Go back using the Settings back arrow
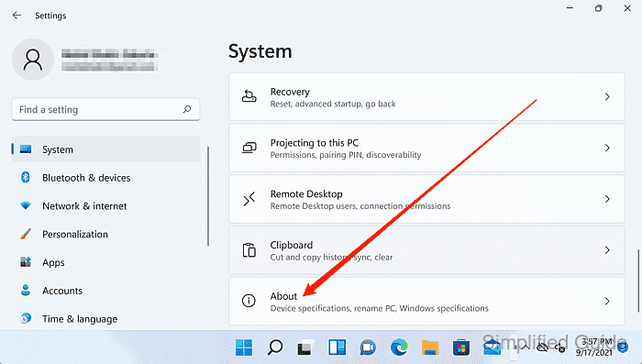 [x=17, y=16]
